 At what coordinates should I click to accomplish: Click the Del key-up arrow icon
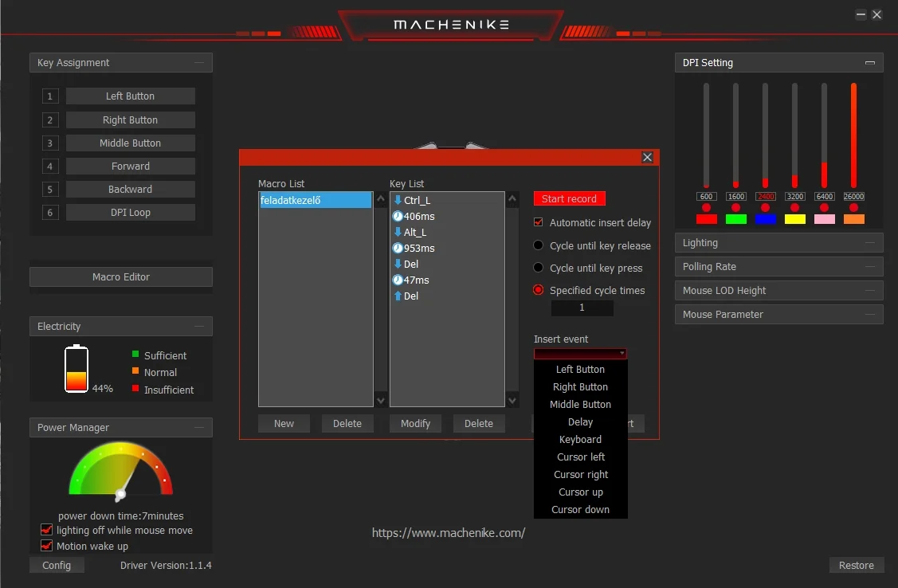[398, 296]
